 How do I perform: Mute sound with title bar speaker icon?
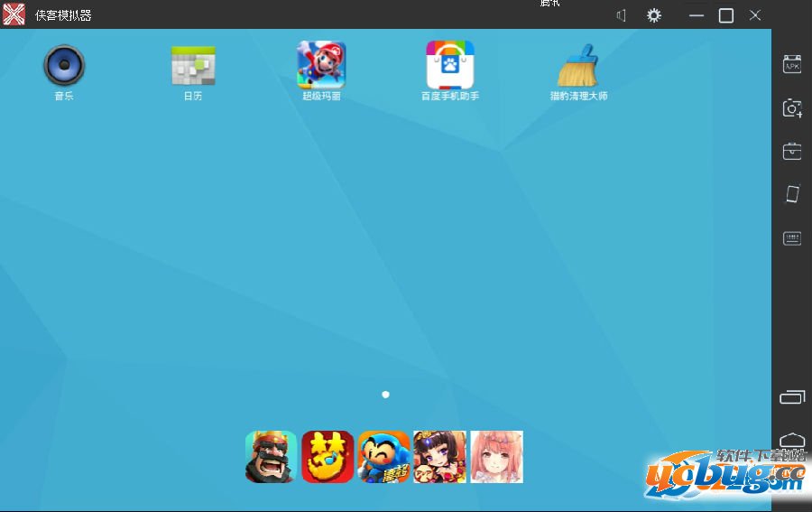pos(621,15)
